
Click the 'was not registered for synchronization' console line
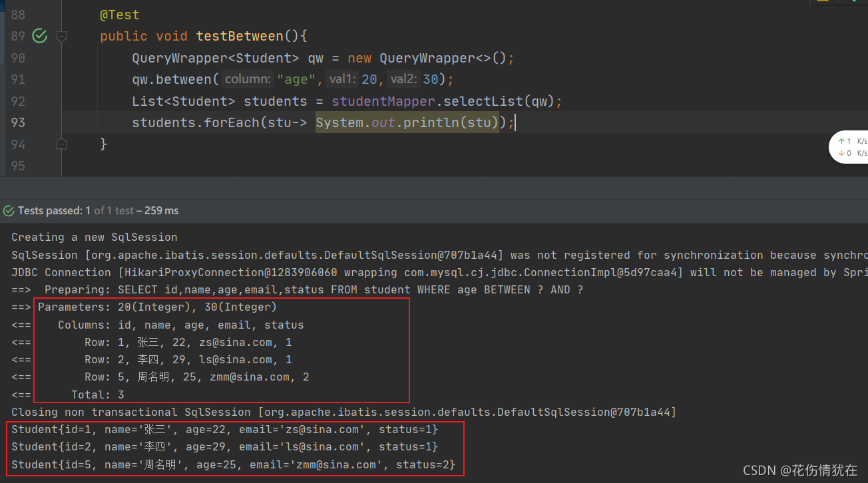(439, 255)
